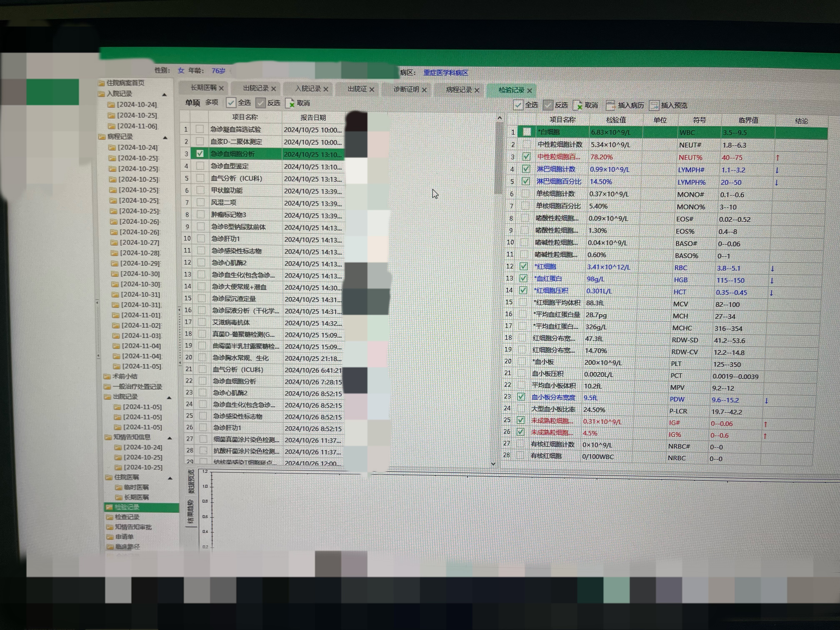The height and width of the screenshot is (630, 840).
Task: Click the 插入病历 icon
Action: click(610, 105)
